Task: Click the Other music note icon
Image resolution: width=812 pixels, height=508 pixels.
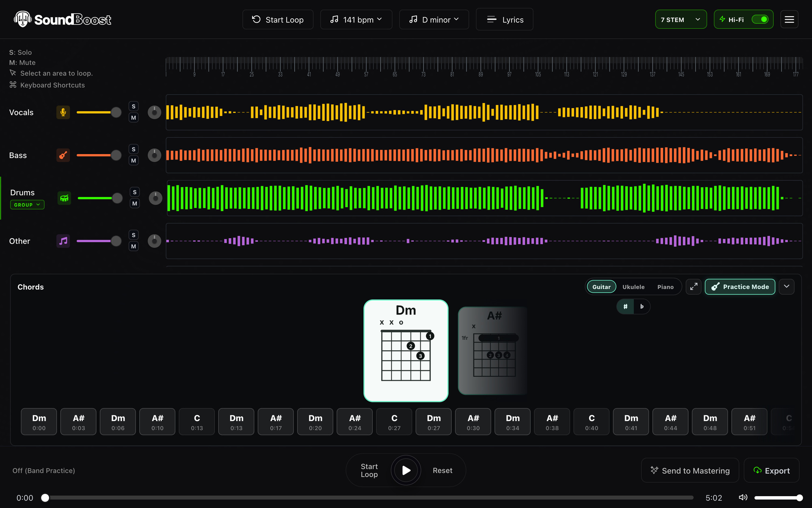Action: pos(63,241)
